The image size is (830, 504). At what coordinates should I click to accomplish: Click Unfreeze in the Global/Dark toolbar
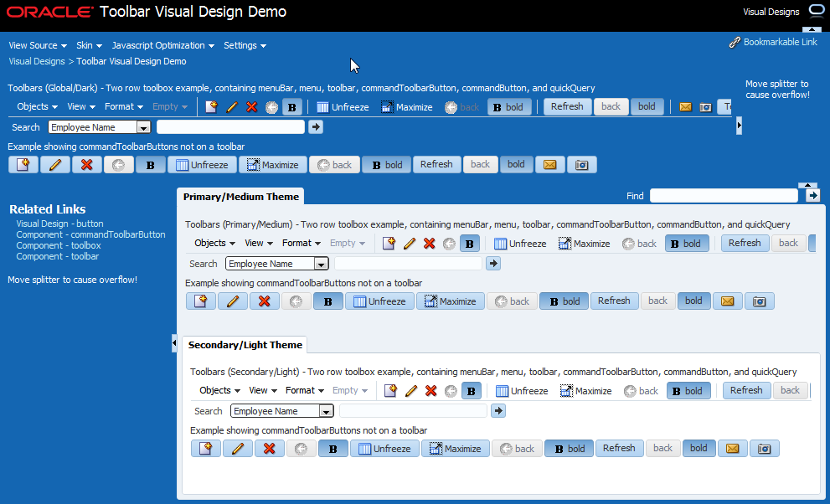pos(343,107)
